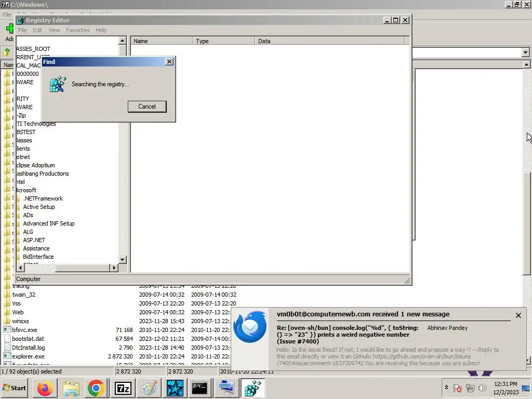Click the 7-Zip title bar icon
The image size is (532, 399).
pyautogui.click(x=5, y=4)
